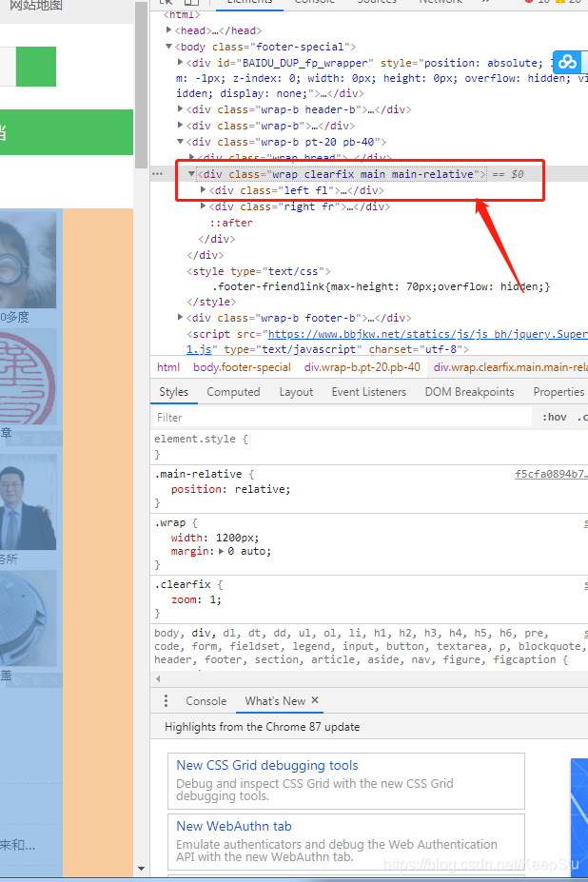Viewport: 588px width, 882px height.
Task: Collapse the wrap-b pt-20 pb-40 div
Action: point(180,142)
